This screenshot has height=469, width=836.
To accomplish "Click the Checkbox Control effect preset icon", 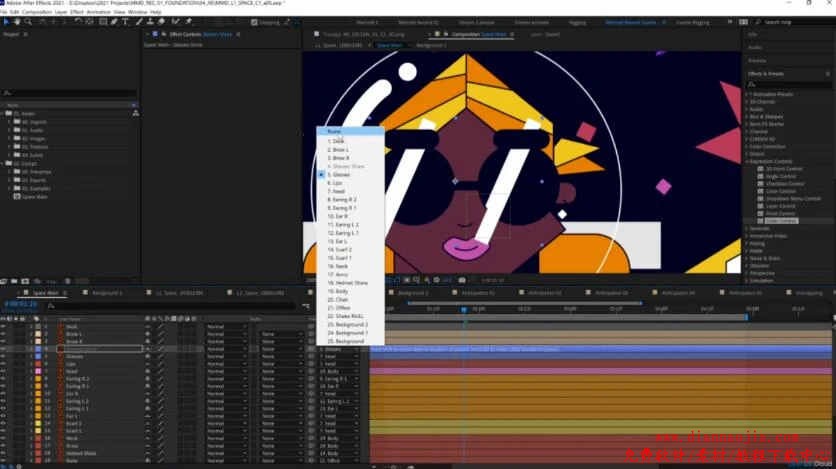I will point(761,184).
